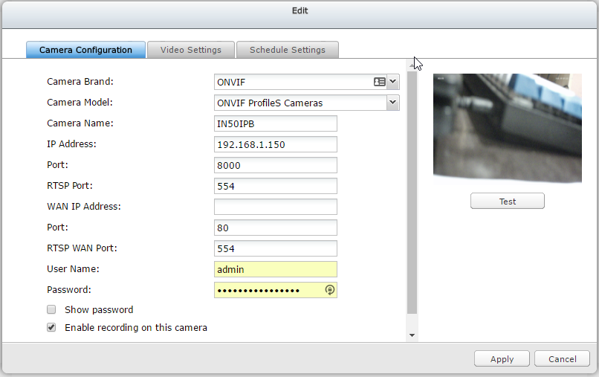Apply the camera settings
The width and height of the screenshot is (599, 377).
(502, 359)
